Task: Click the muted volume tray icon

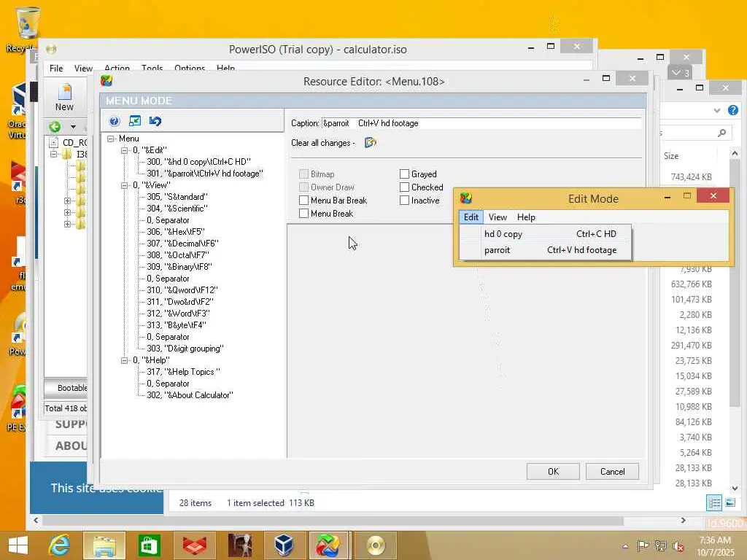Action: click(x=678, y=546)
